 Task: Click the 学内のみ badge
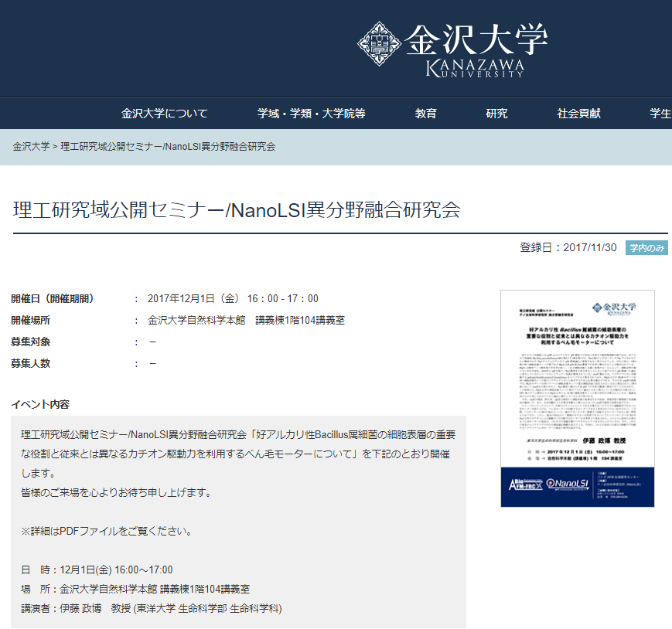[x=646, y=248]
